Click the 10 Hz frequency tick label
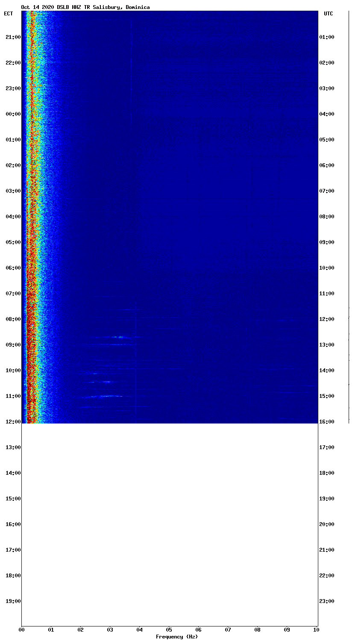364x641 pixels. click(x=316, y=630)
